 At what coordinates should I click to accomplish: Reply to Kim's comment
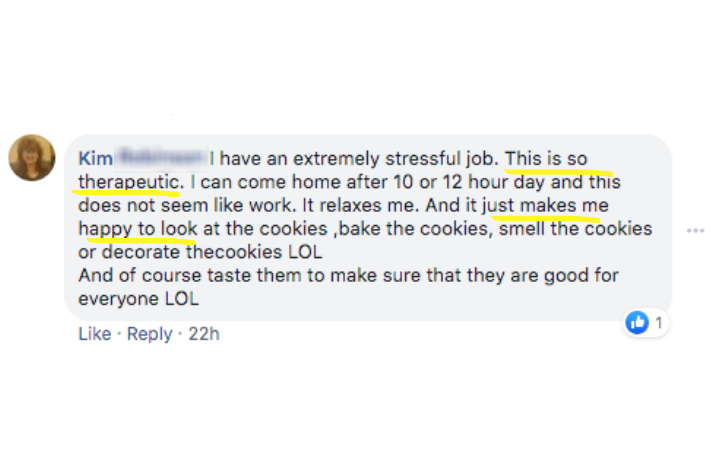pos(149,334)
